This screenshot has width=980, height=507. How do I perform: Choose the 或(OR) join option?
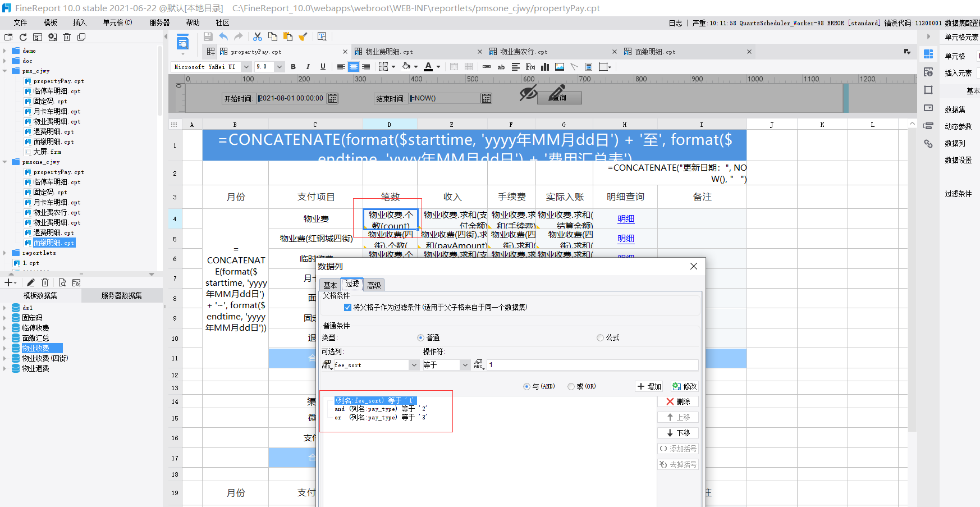571,386
